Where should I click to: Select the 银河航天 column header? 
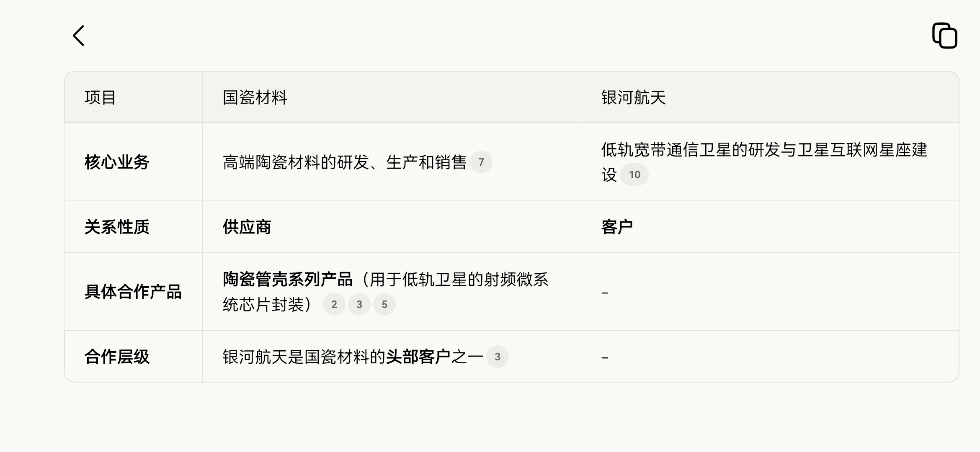pyautogui.click(x=633, y=98)
